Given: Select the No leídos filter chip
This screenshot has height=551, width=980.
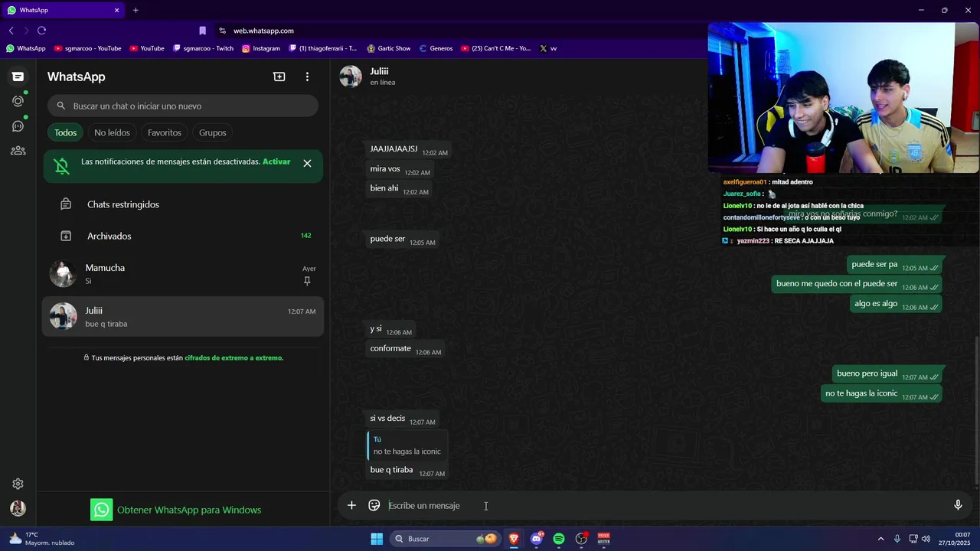Looking at the screenshot, I should point(112,132).
